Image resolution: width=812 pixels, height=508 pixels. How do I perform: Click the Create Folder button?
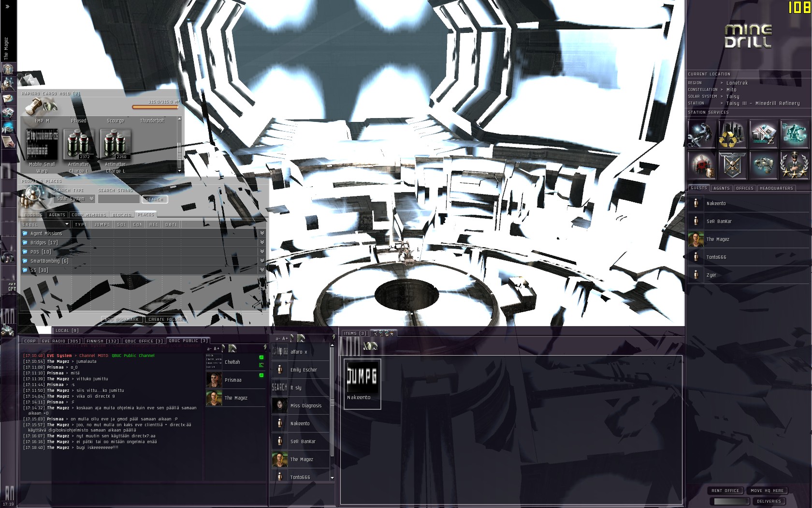(x=166, y=319)
